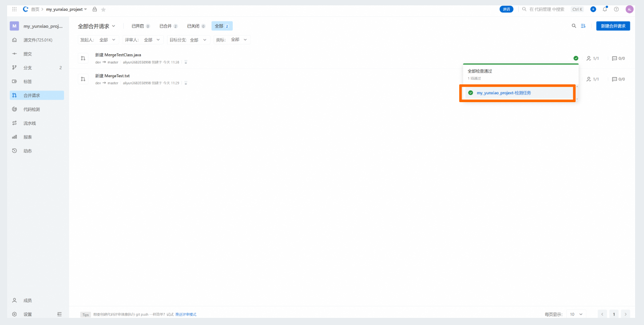The image size is (644, 325).
Task: Go to next page arrow
Action: [x=626, y=314]
